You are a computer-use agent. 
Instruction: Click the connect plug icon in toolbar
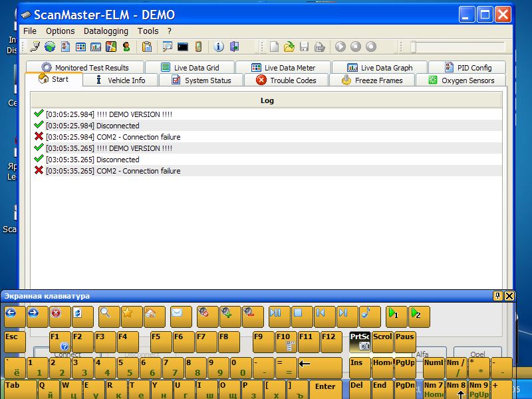click(35, 47)
